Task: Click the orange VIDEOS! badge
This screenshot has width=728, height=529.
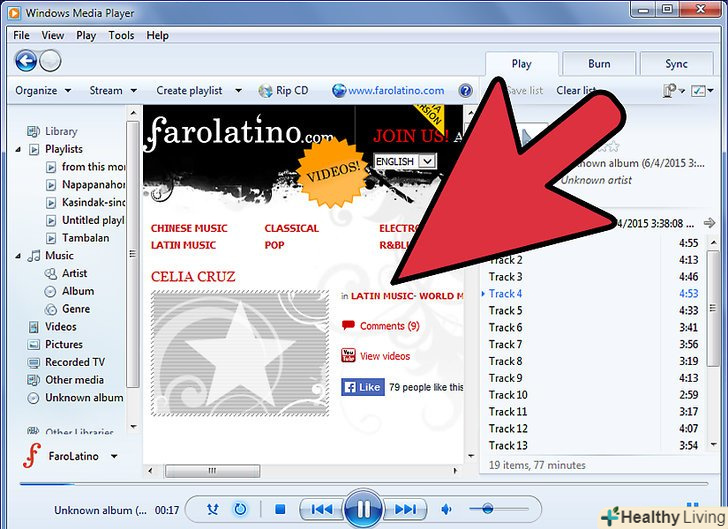Action: 332,173
